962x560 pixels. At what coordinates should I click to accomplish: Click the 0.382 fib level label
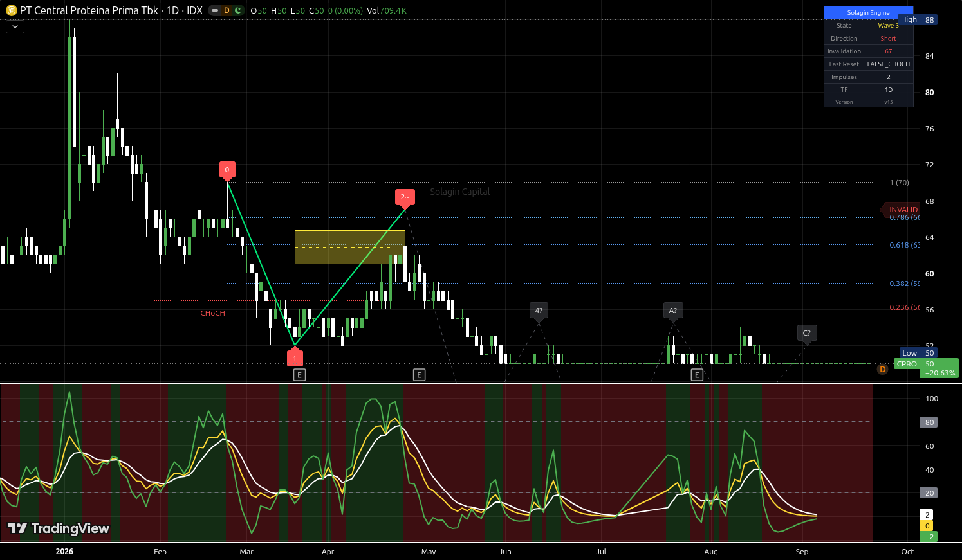click(x=905, y=284)
